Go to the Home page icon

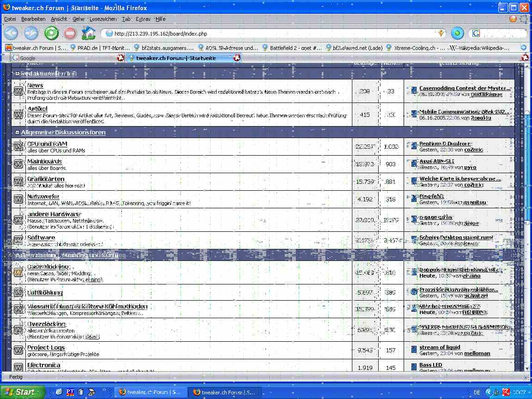[x=89, y=33]
